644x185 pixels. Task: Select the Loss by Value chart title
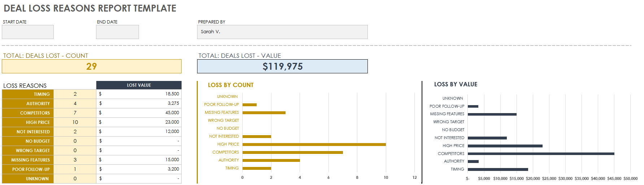click(x=456, y=85)
